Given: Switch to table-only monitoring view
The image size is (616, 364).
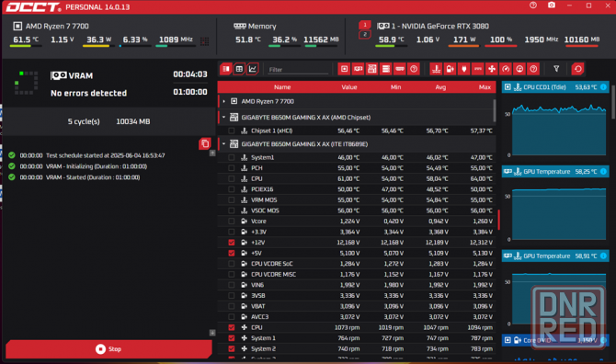Looking at the screenshot, I should pyautogui.click(x=239, y=69).
